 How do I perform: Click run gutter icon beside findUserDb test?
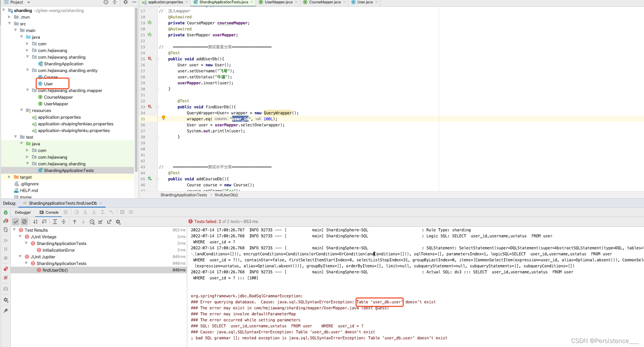[150, 107]
